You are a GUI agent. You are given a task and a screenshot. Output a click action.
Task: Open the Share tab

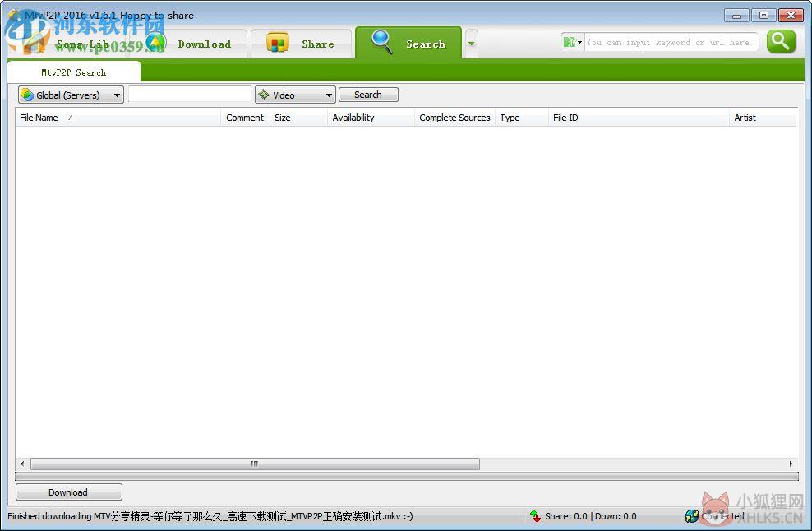tap(302, 44)
